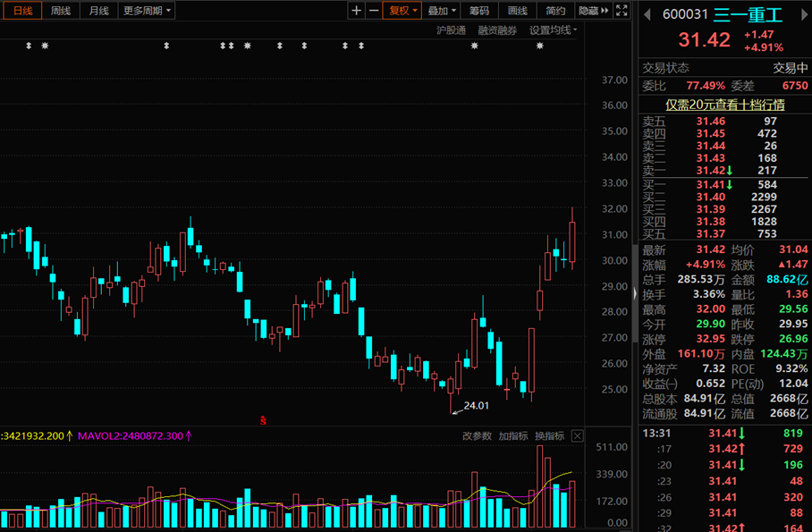Click the 金额 value 88.62亿
812x532 pixels.
point(787,279)
